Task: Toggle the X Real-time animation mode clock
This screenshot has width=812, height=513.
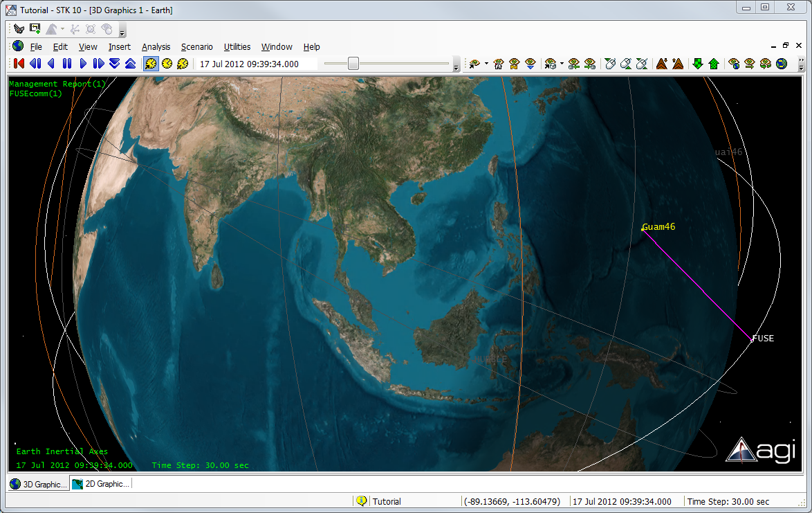Action: coord(183,64)
